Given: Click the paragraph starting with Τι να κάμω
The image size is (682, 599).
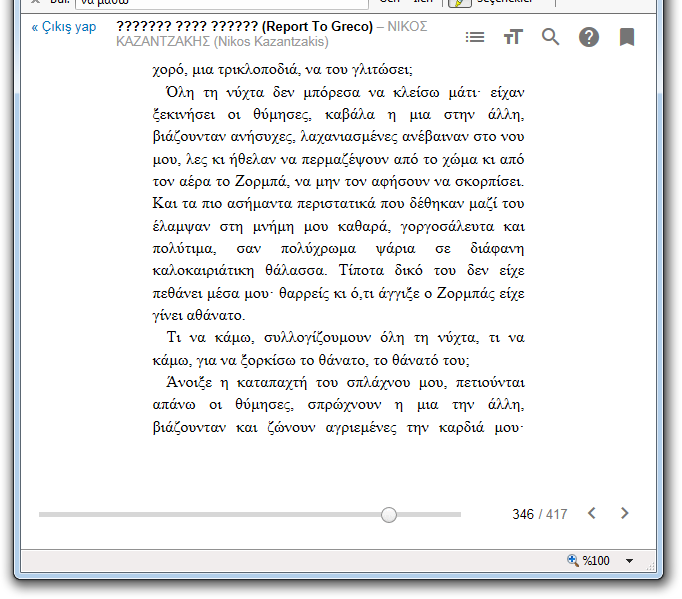Looking at the screenshot, I should 338,349.
